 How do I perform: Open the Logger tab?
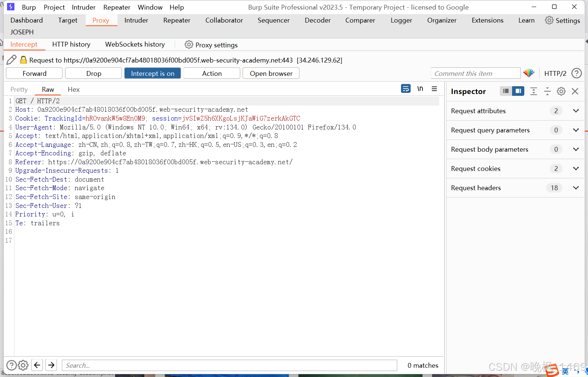click(401, 20)
